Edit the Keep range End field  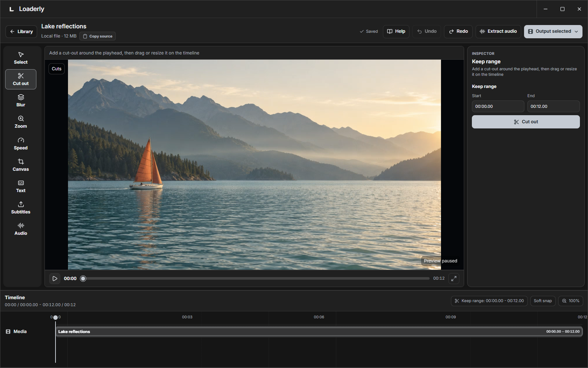(x=553, y=106)
